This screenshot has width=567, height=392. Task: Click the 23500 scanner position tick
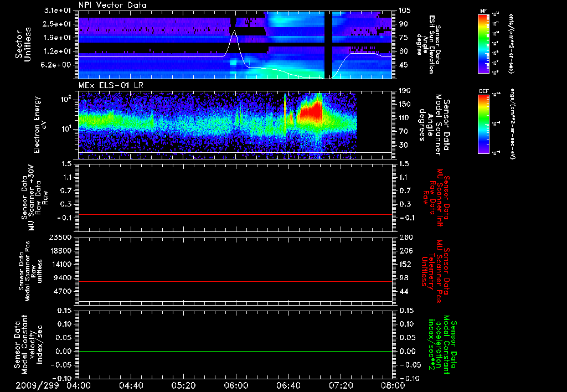[x=60, y=237]
